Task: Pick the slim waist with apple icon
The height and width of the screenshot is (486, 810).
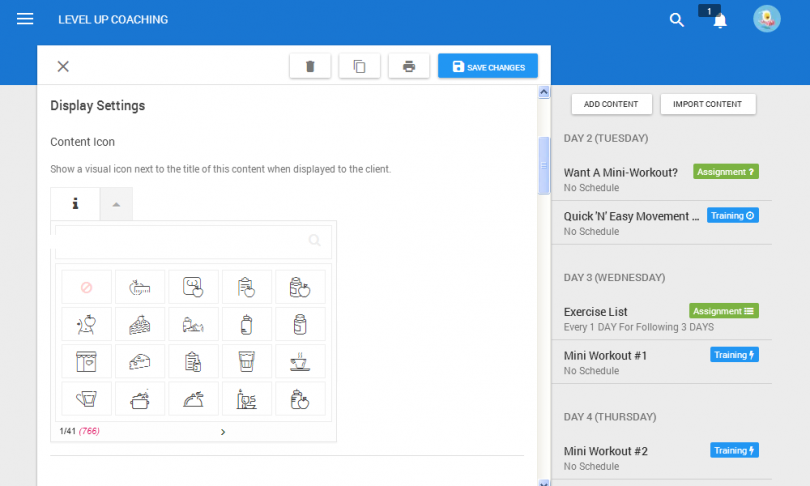Action: click(x=86, y=324)
